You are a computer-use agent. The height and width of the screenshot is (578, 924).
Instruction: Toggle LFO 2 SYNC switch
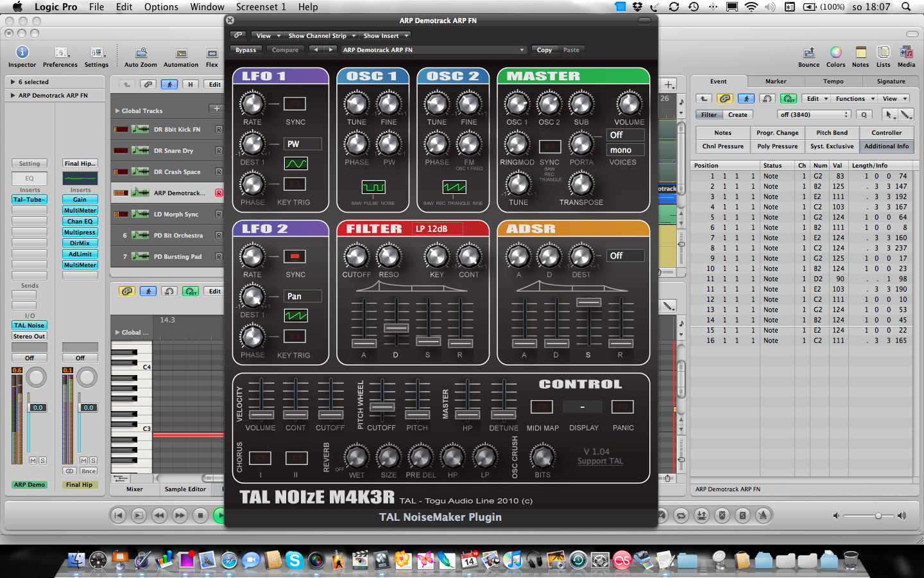click(x=295, y=256)
